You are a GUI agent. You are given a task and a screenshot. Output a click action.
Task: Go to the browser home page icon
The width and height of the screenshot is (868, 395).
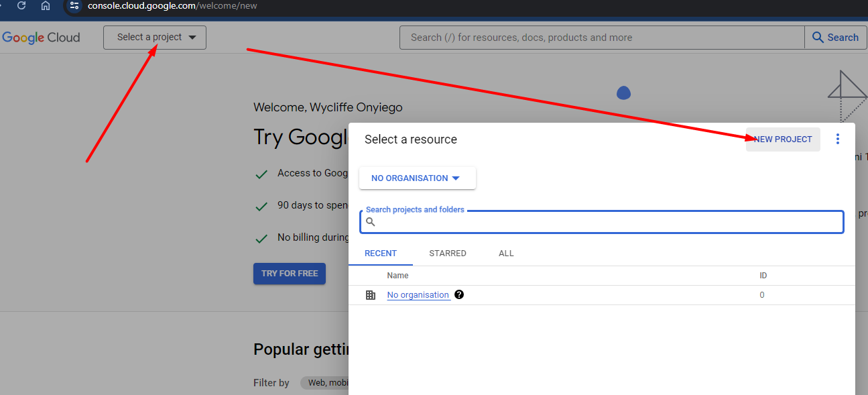pyautogui.click(x=46, y=5)
